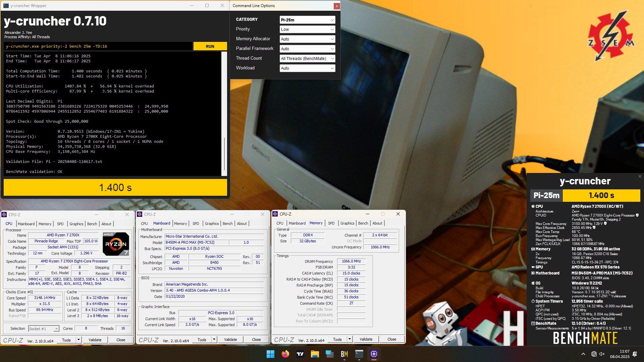
Task: Click the Windows Start button on taskbar
Action: pyautogui.click(x=270, y=354)
